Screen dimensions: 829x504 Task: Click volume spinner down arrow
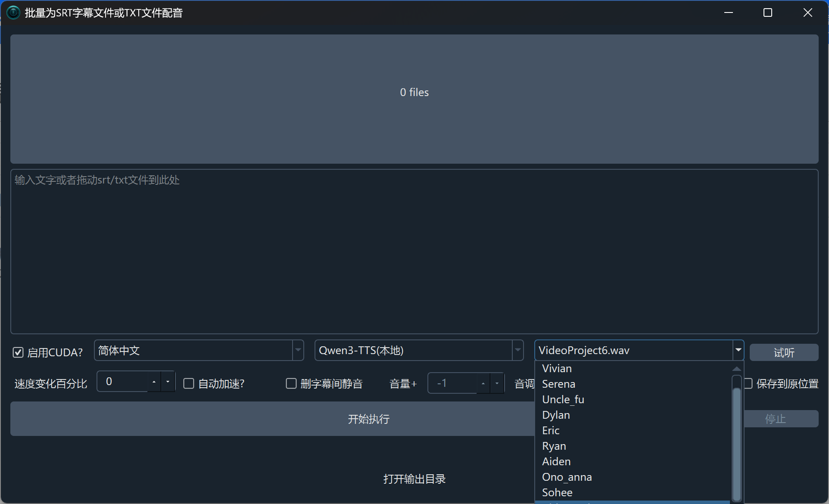497,383
